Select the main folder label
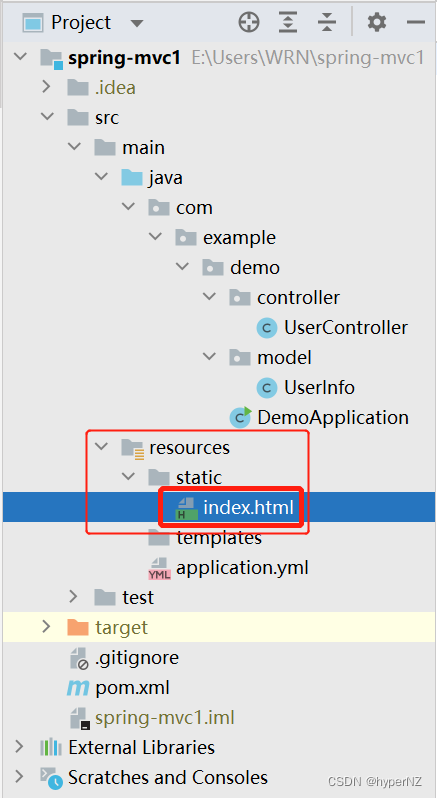Viewport: 437px width, 798px height. point(143,148)
